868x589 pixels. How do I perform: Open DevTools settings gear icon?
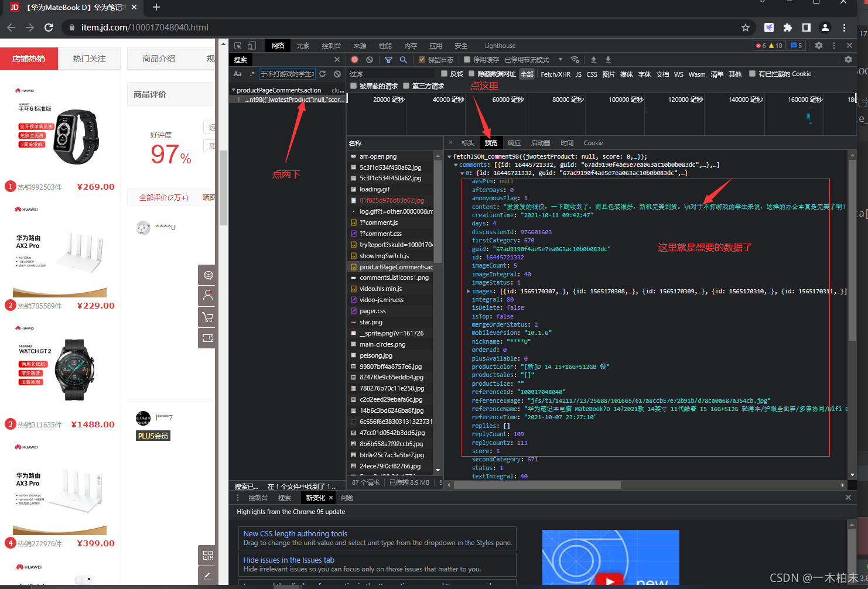coord(819,46)
